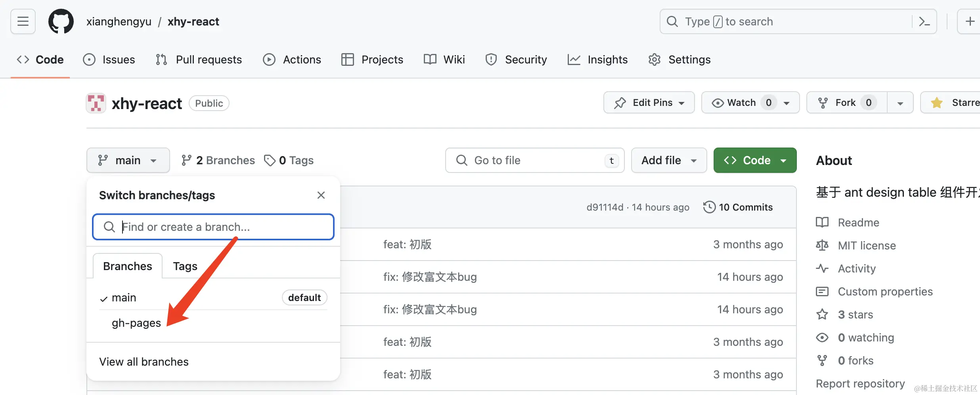Open the 10 Commits history
Viewport: 980px width, 395px height.
coord(738,207)
